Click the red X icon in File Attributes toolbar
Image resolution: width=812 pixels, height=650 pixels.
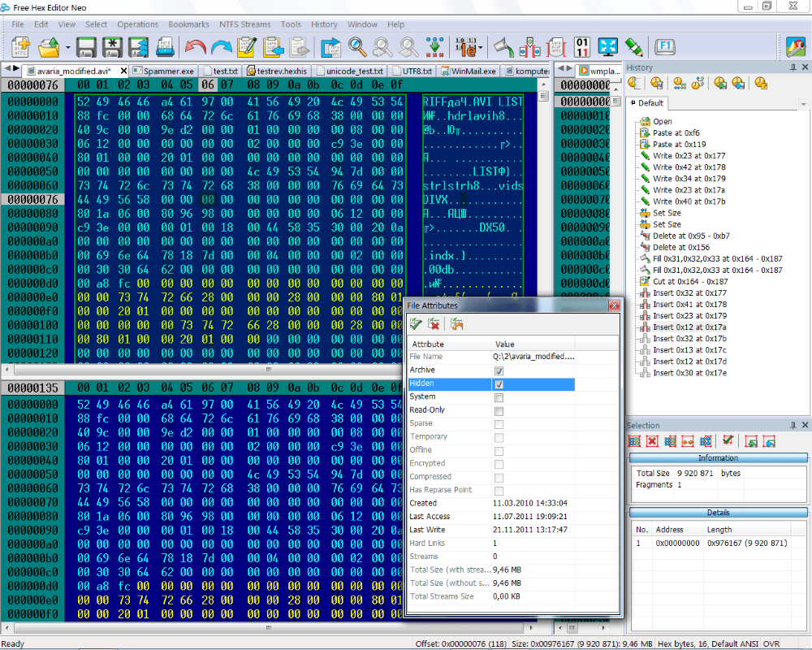tap(434, 324)
